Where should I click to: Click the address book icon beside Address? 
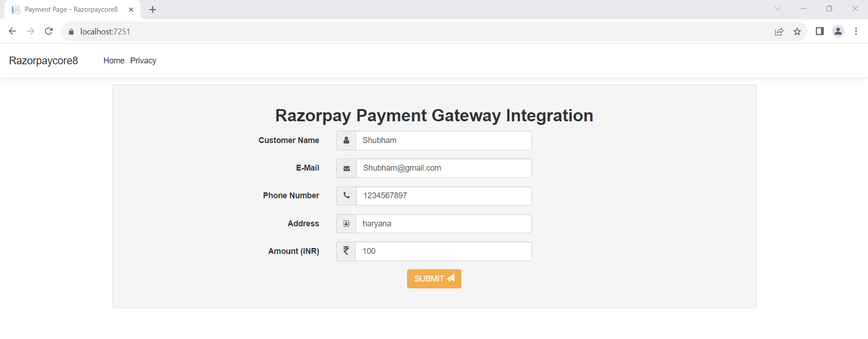(x=346, y=224)
